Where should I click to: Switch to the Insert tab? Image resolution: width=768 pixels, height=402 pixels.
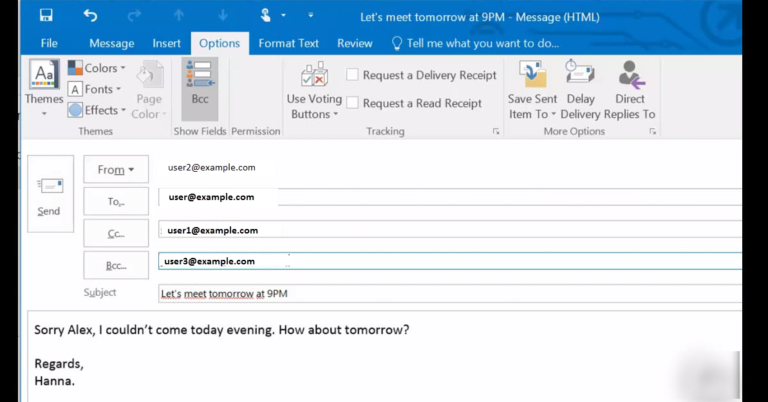[x=167, y=44]
